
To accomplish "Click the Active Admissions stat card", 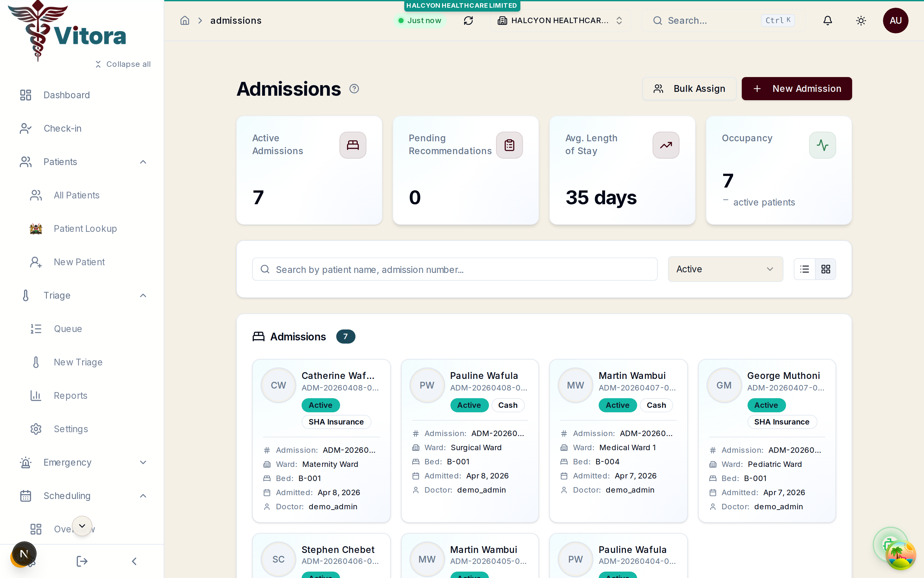I will (309, 171).
